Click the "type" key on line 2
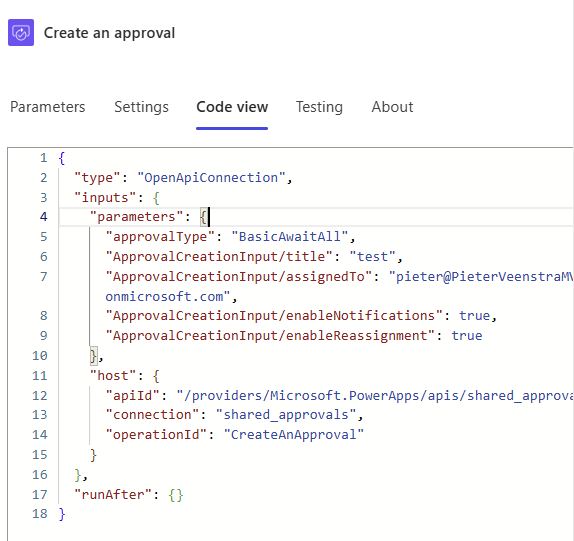Screen dimensions: 574x541 coord(97,178)
